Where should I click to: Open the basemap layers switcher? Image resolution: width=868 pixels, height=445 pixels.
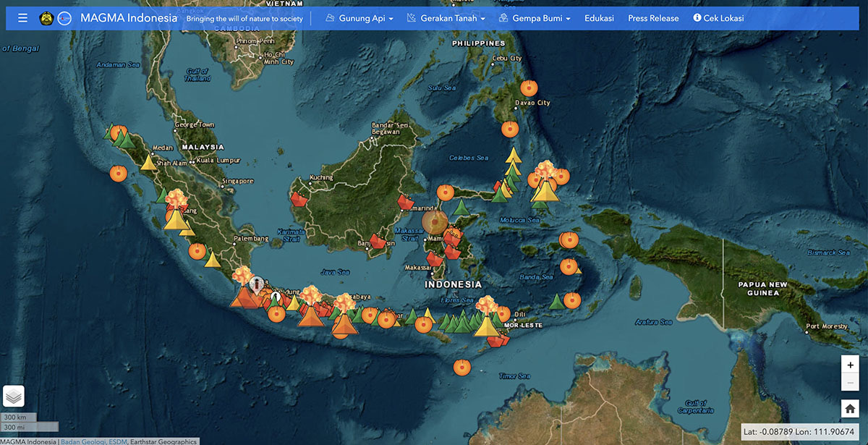click(14, 396)
